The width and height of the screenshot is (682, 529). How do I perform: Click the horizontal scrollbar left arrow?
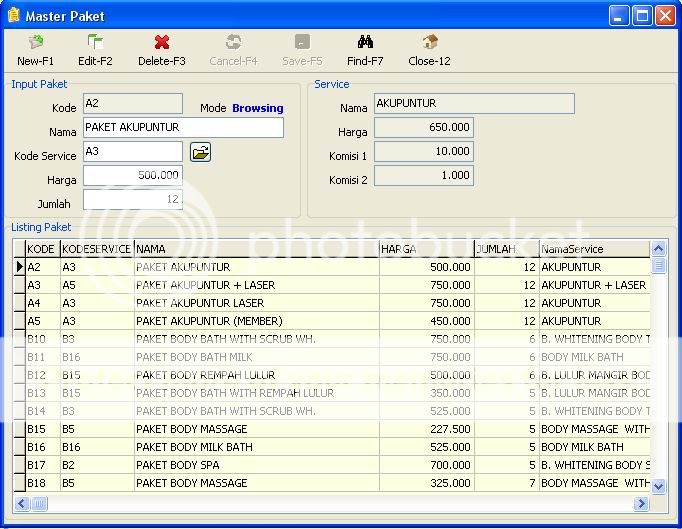(22, 504)
